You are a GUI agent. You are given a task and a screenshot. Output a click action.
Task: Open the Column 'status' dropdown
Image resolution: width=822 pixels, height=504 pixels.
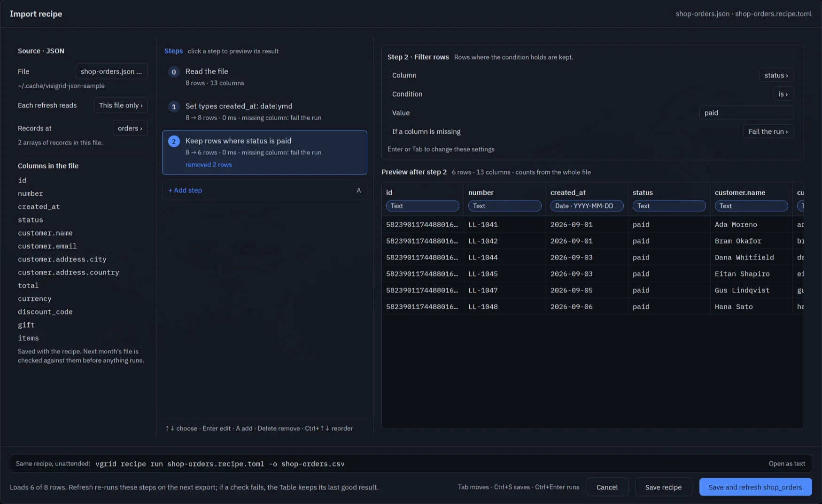(x=776, y=75)
